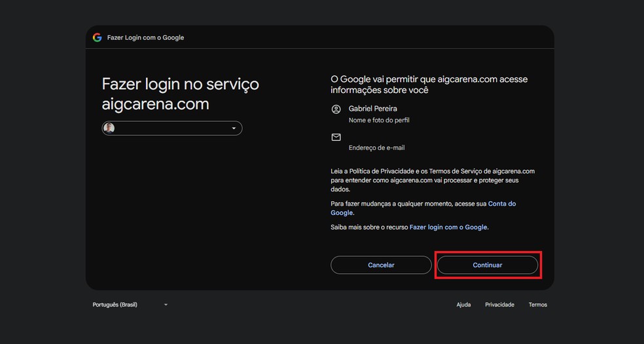Open the account chooser field

172,128
